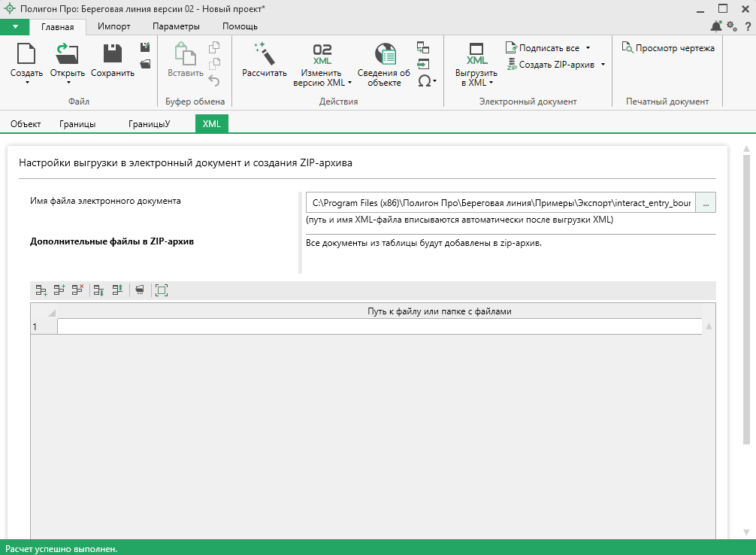Expand the Подписать все dropdown arrow

pos(588,48)
